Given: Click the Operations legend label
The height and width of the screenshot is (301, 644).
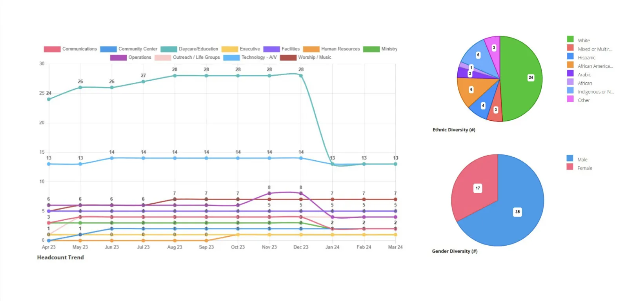Looking at the screenshot, I should [x=140, y=57].
